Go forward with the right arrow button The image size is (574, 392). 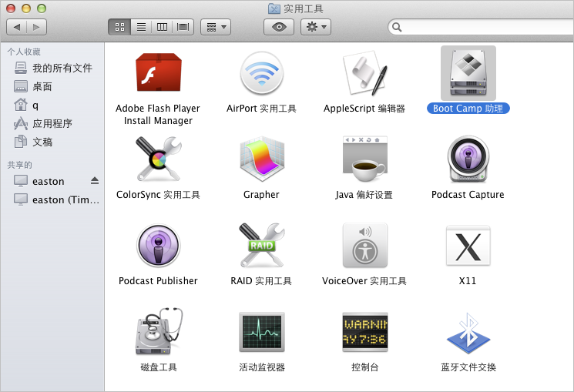pos(36,27)
